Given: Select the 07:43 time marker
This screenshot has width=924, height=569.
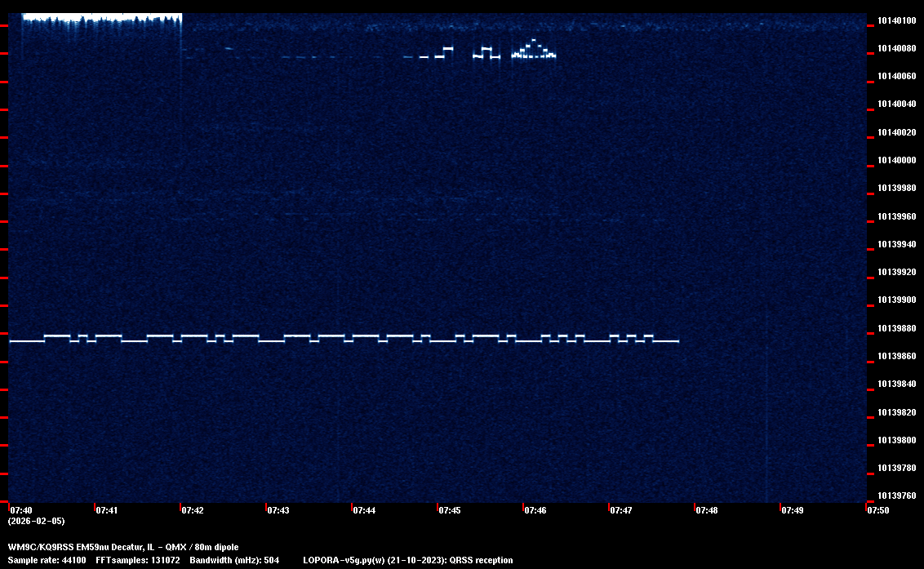Looking at the screenshot, I should (278, 510).
